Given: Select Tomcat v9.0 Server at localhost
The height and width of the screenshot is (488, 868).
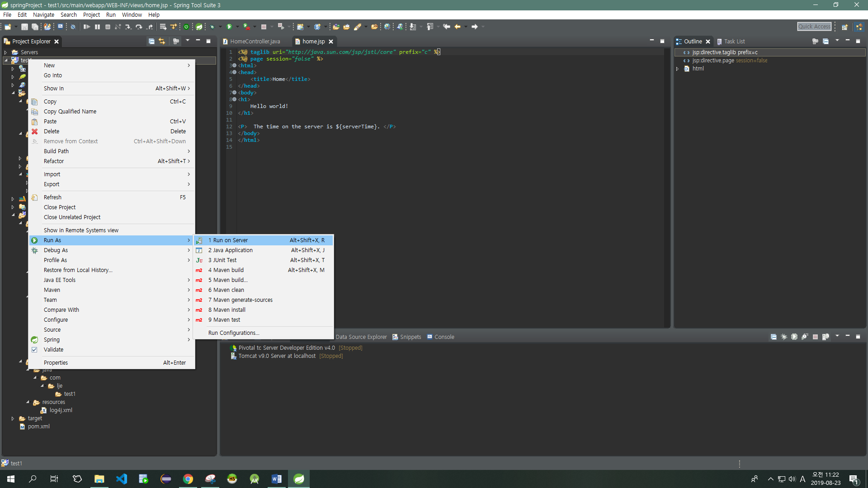Looking at the screenshot, I should (x=277, y=356).
